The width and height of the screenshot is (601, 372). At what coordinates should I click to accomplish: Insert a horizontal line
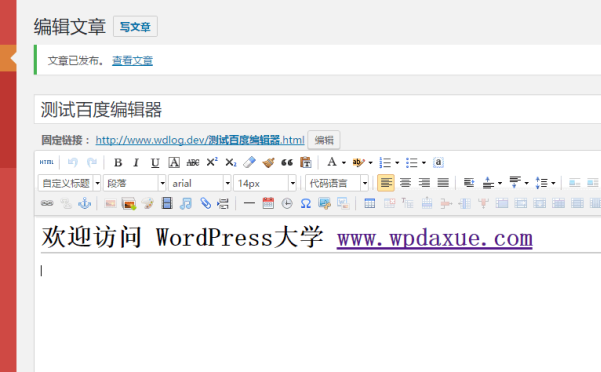coord(249,203)
